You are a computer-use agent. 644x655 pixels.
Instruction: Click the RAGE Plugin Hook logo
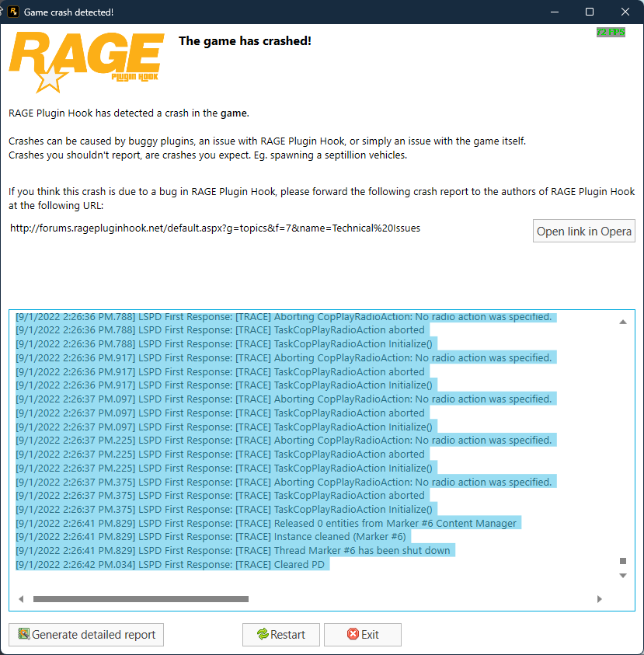(x=86, y=62)
